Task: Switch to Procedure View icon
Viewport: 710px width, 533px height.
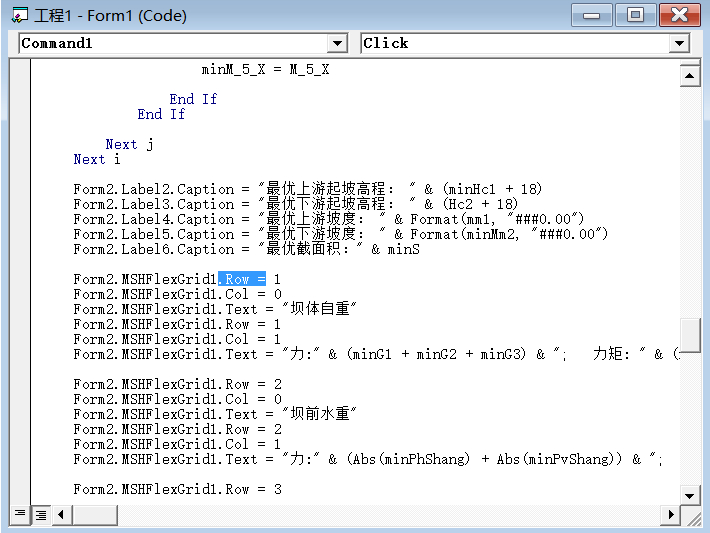Action: 19,514
